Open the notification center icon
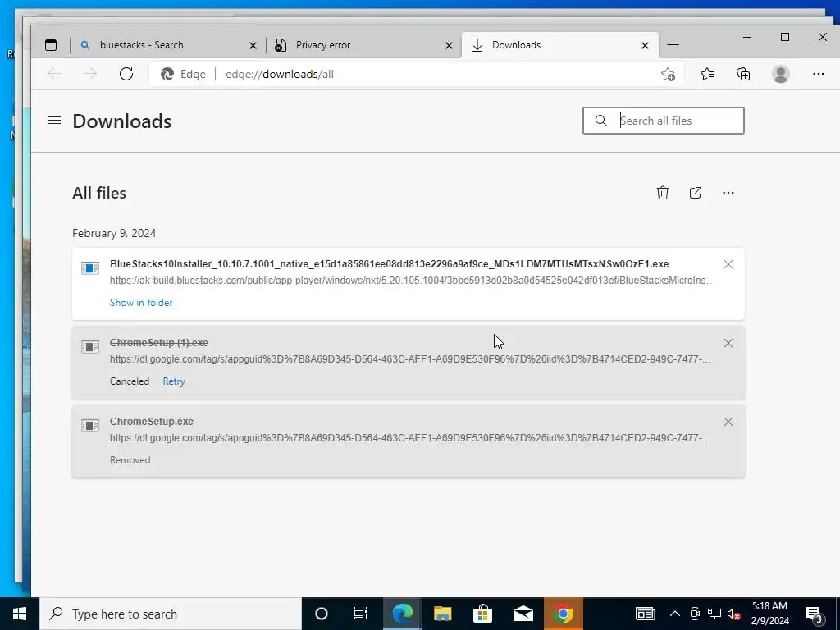840x630 pixels. tap(815, 615)
